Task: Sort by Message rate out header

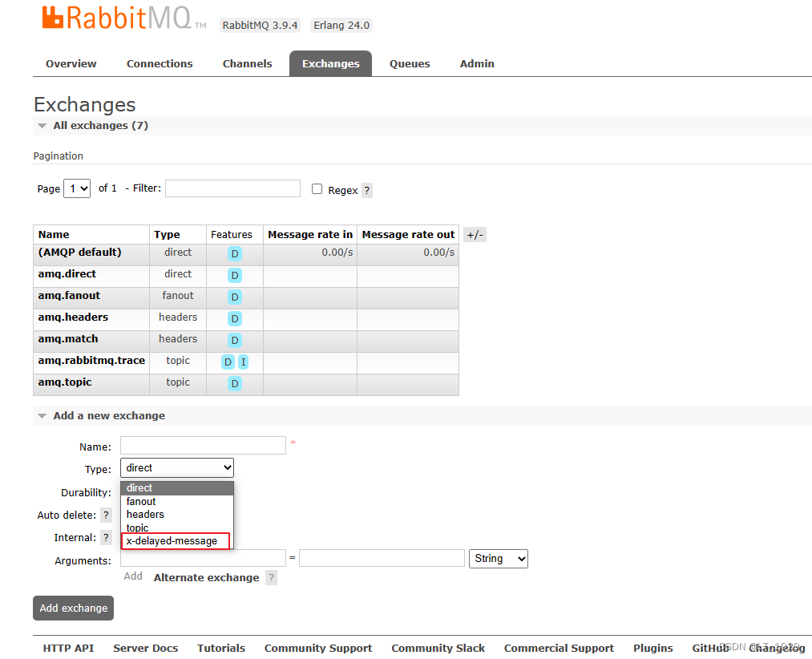Action: tap(408, 235)
